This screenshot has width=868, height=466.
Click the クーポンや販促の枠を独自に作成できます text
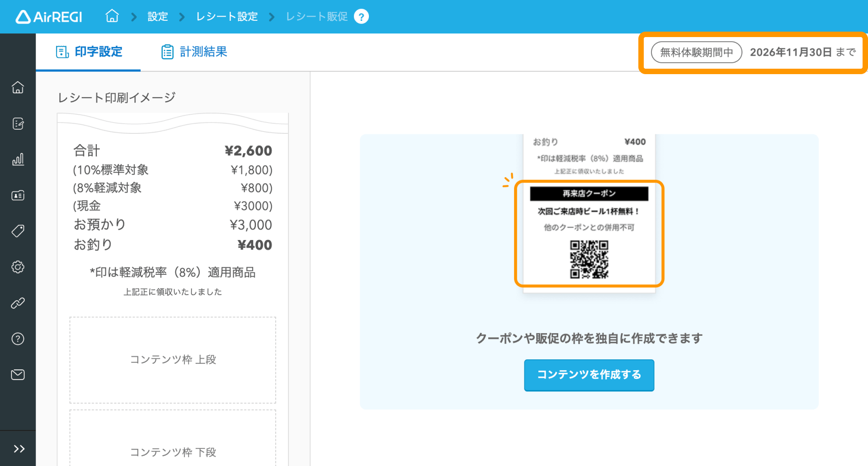pos(589,338)
